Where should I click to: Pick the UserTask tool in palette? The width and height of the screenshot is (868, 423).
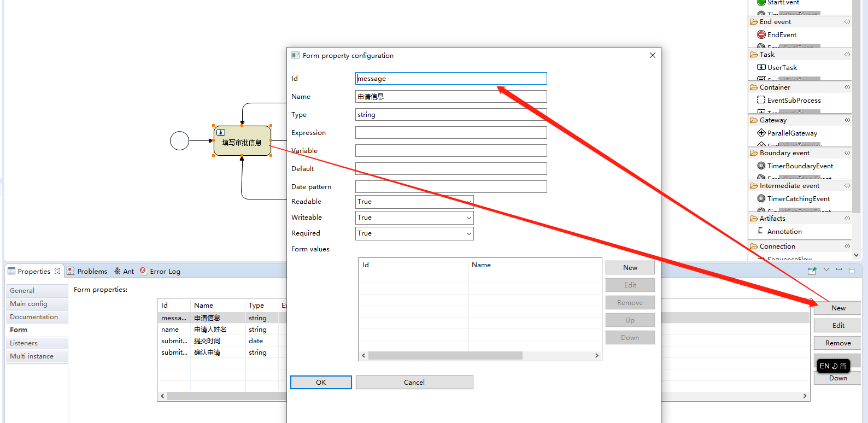coord(761,67)
